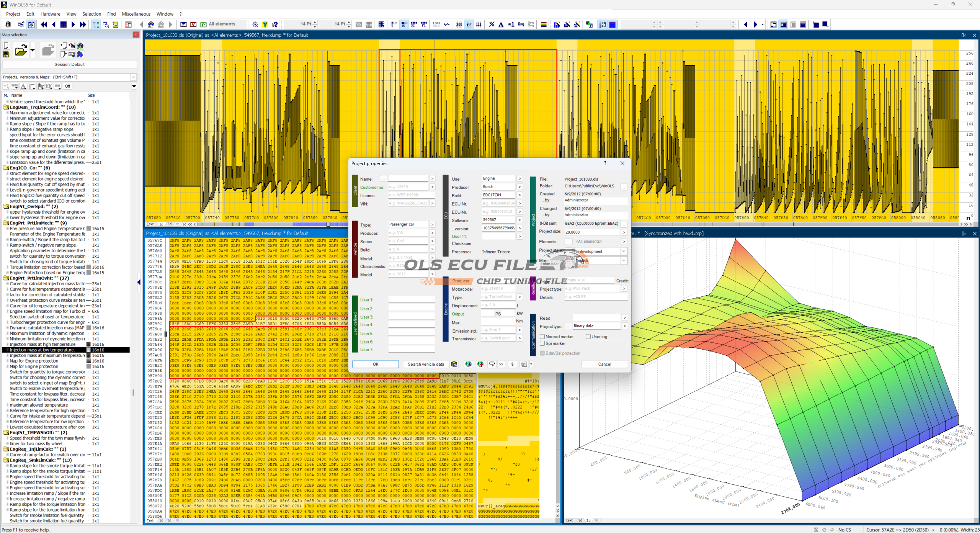Click the Name input field in Client section
Image resolution: width=980 pixels, height=533 pixels.
(408, 179)
